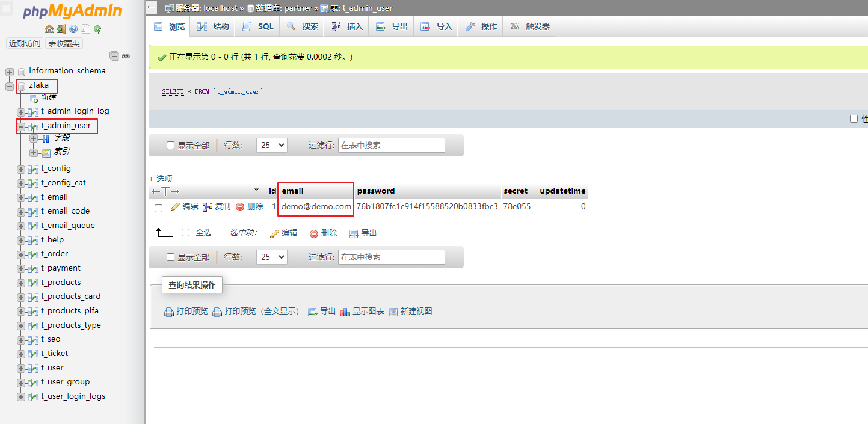Click the 表收藏夹 favorites button
The height and width of the screenshot is (424, 868).
point(64,43)
